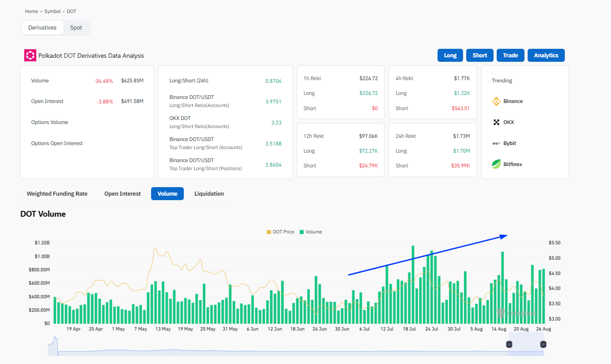Toggle the DOT Price series in the chart legend
This screenshot has height=364, width=611.
pyautogui.click(x=280, y=231)
